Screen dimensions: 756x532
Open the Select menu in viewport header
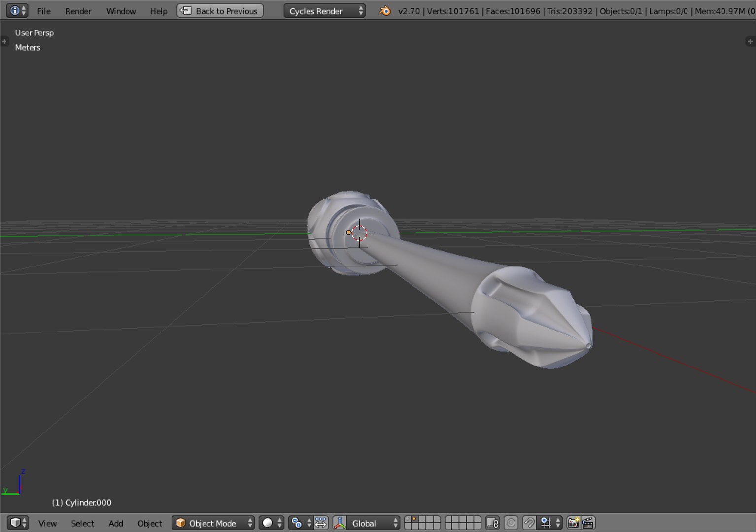pyautogui.click(x=82, y=523)
